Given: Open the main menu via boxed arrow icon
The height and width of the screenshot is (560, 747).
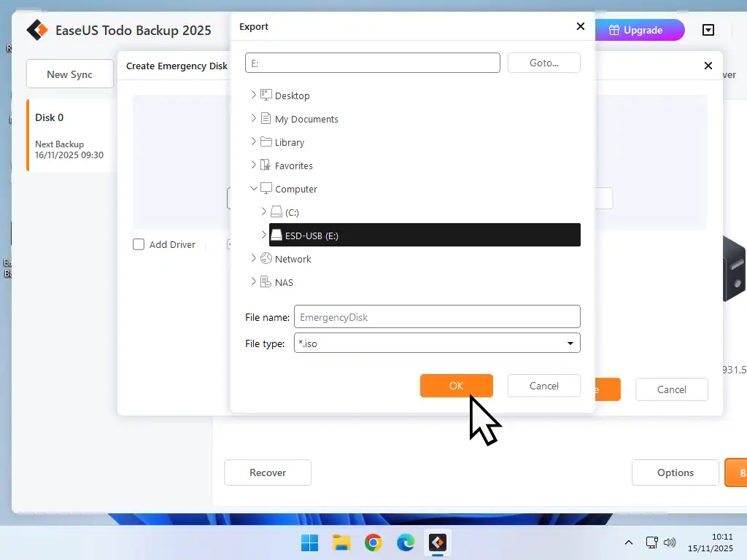Looking at the screenshot, I should 708,30.
